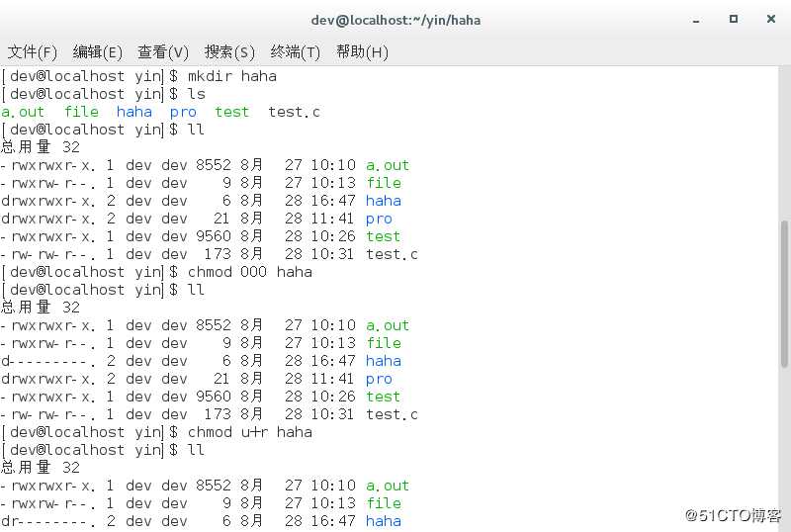
Task: Click size '173' in the first ll listing
Action: pos(218,254)
